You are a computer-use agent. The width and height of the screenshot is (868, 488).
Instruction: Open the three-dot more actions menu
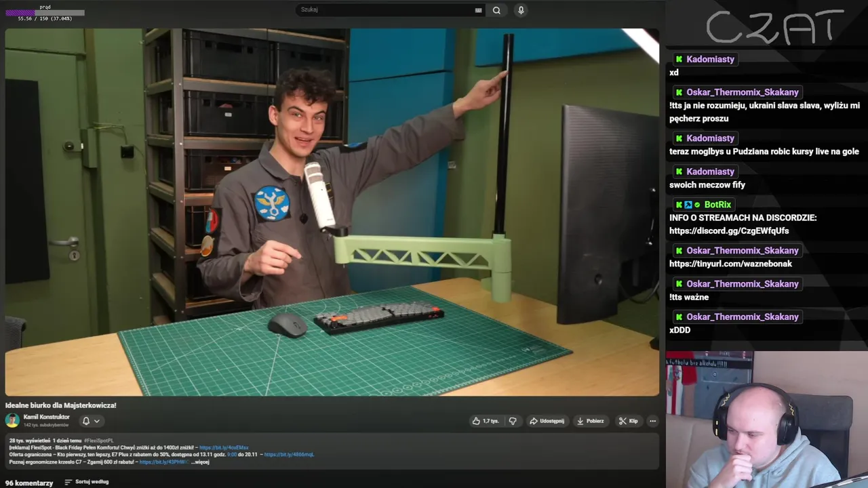pyautogui.click(x=652, y=421)
